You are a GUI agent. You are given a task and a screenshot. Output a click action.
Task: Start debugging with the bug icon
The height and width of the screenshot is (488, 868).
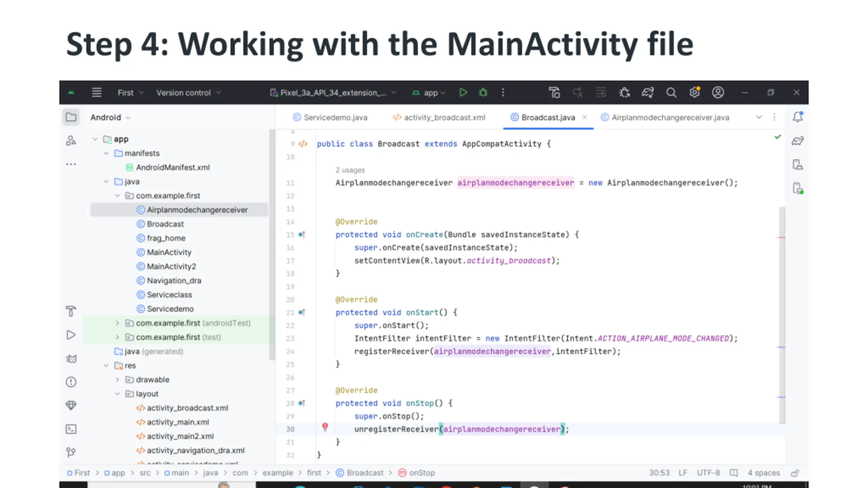click(x=483, y=92)
